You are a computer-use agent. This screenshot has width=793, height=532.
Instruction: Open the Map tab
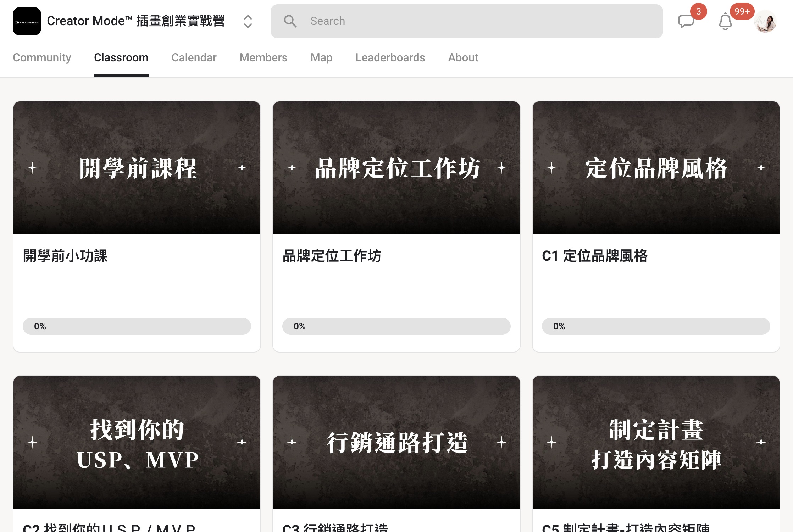[321, 57]
